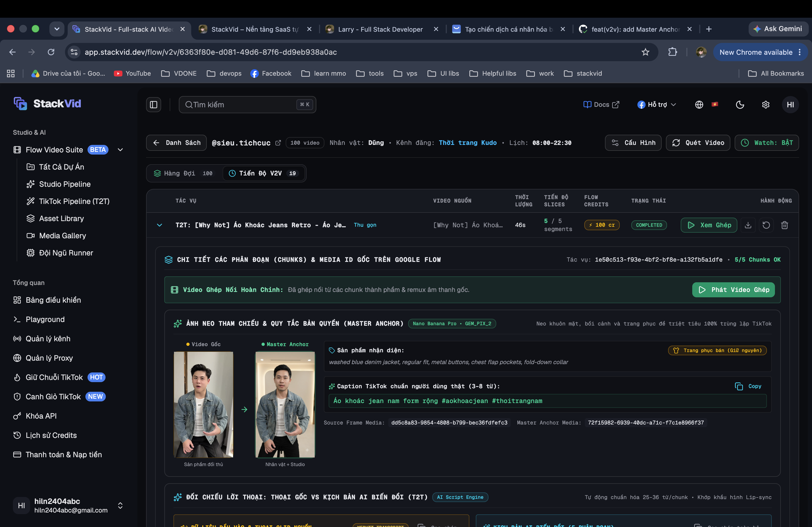812x527 pixels.
Task: Open the HI user avatar in header
Action: [790, 105]
